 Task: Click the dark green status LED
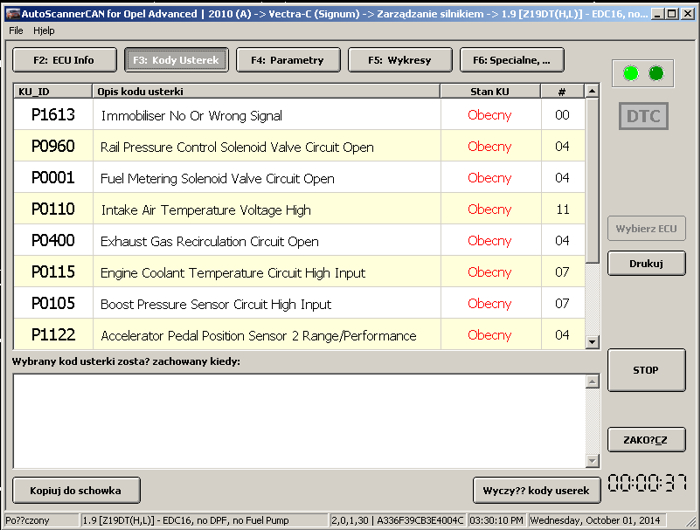point(656,73)
